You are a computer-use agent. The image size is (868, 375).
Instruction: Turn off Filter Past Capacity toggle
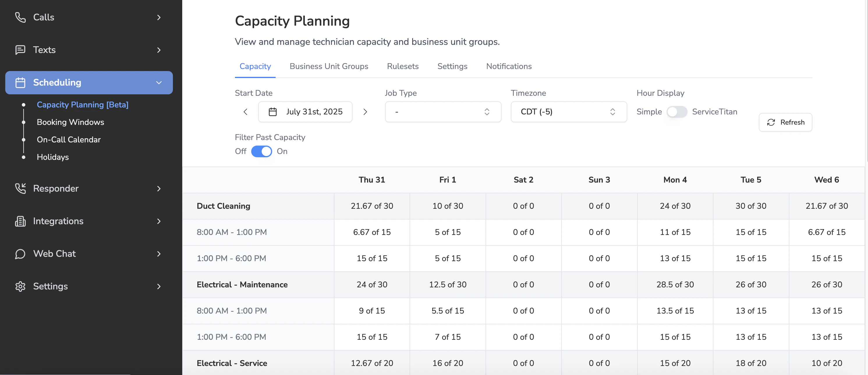point(261,151)
